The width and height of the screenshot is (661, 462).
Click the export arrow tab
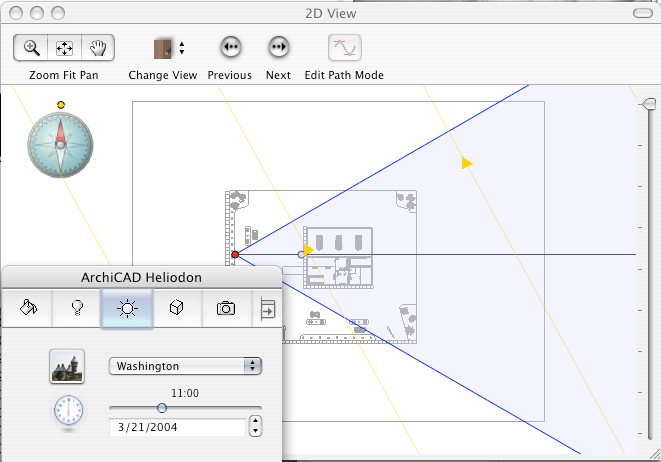[x=268, y=308]
